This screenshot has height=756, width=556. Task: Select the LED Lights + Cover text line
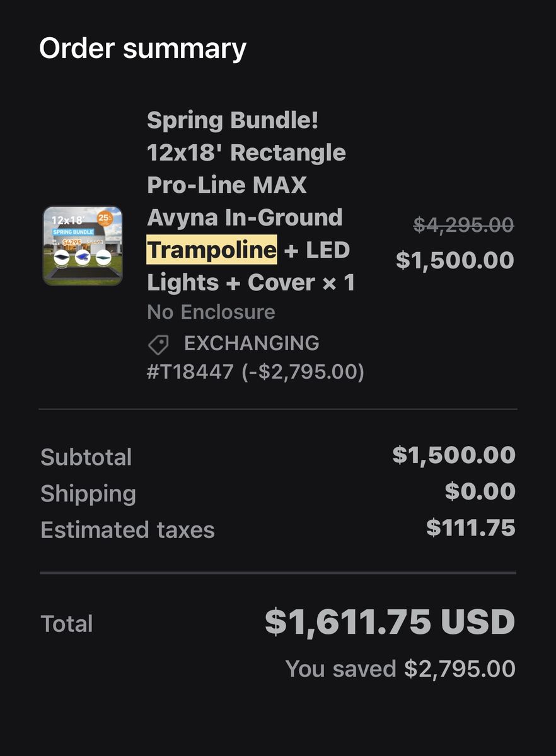click(x=251, y=266)
